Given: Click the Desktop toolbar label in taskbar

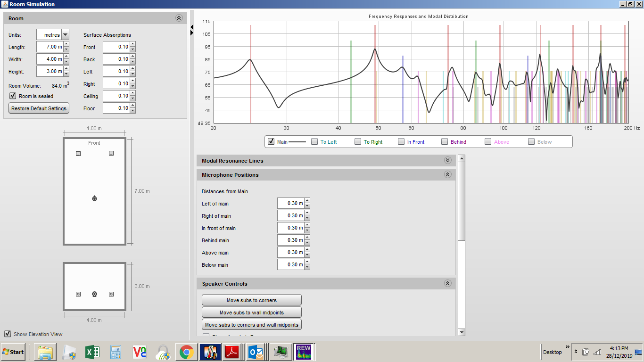Looking at the screenshot, I should (553, 352).
